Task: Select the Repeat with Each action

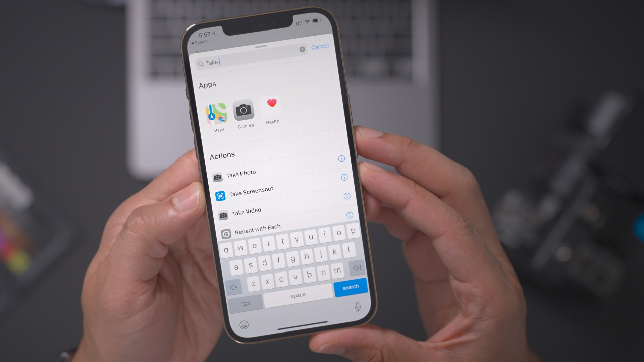Action: pyautogui.click(x=257, y=227)
